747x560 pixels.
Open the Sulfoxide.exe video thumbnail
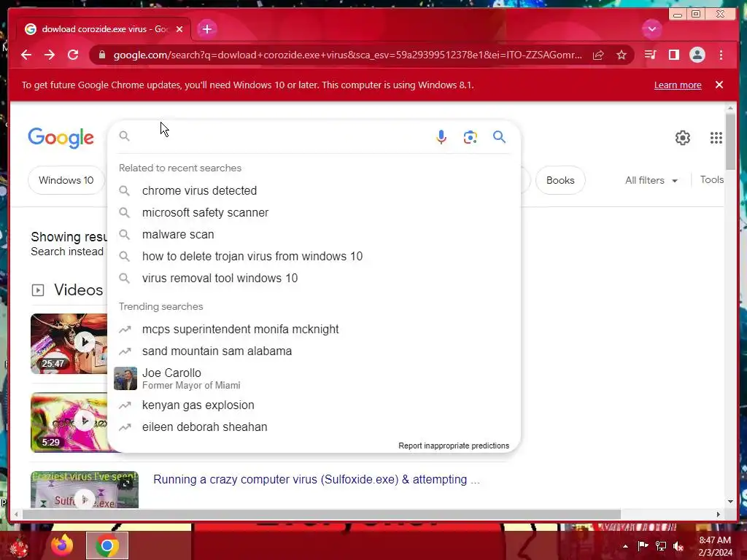[x=85, y=490]
